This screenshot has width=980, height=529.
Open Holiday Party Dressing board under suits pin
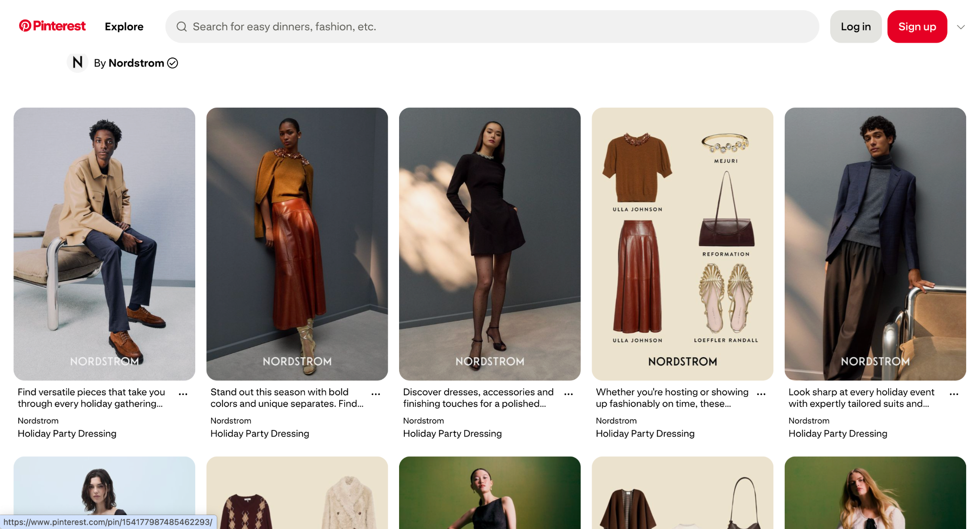(x=837, y=434)
